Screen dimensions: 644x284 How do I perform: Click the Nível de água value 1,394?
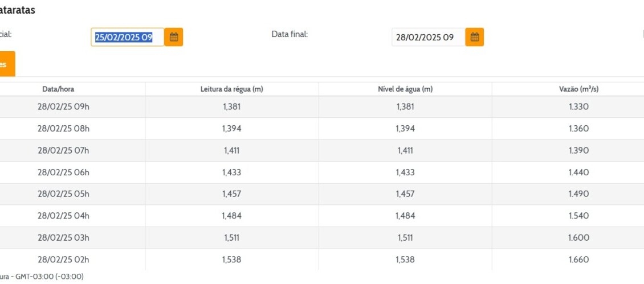(405, 129)
